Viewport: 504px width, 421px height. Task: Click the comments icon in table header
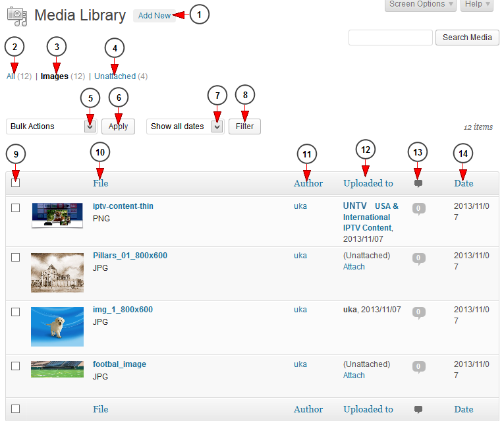[x=418, y=184]
